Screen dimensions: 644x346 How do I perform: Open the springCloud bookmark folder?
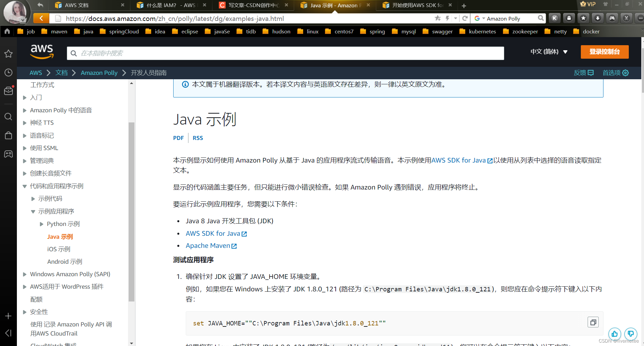[120, 31]
